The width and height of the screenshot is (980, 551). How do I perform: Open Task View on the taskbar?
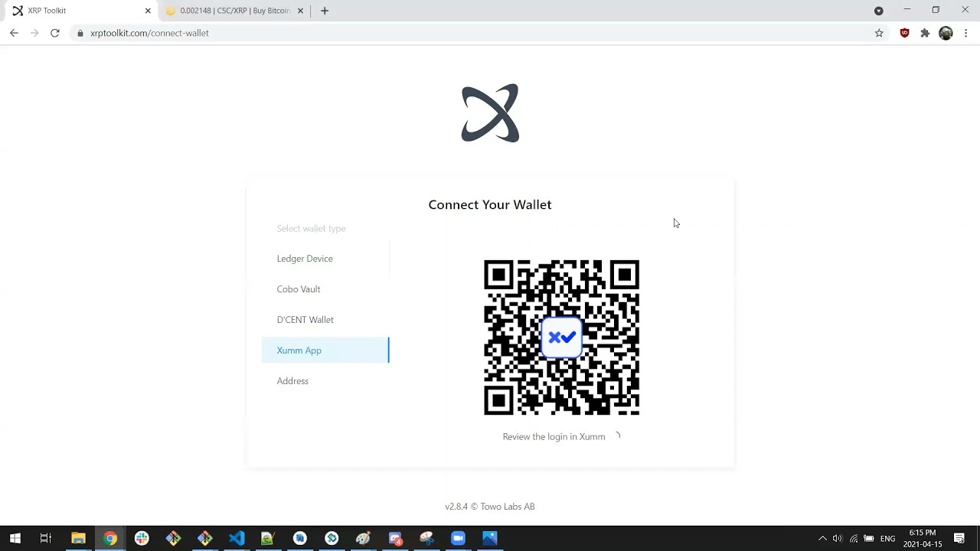click(46, 539)
